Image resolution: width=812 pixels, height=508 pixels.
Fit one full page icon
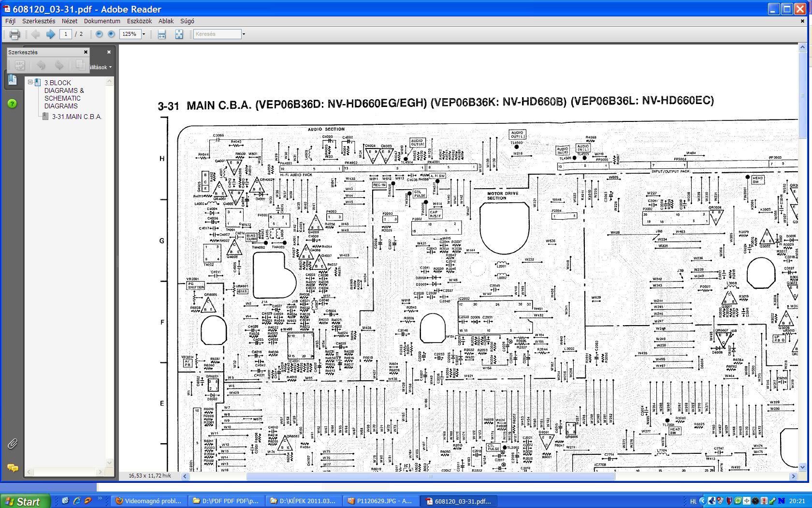point(179,34)
